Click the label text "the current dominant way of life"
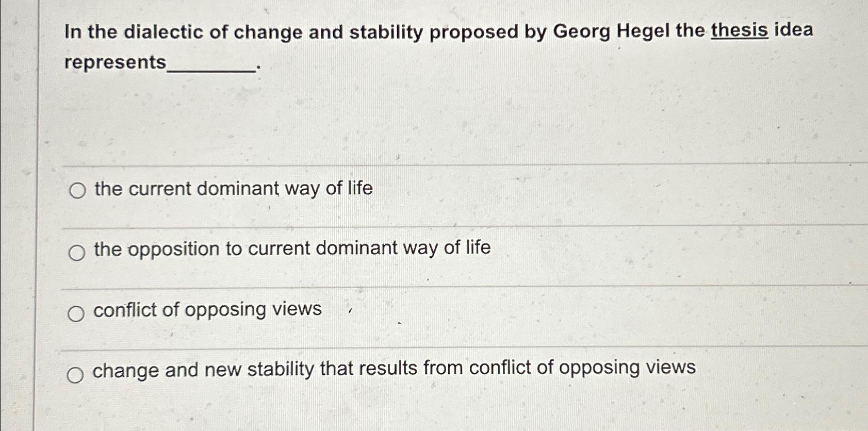This screenshot has width=868, height=431. [232, 189]
